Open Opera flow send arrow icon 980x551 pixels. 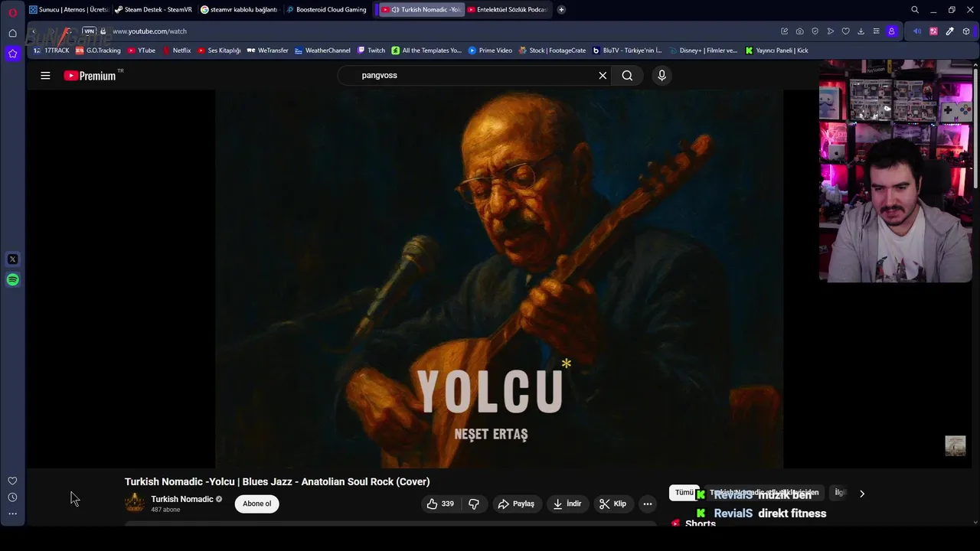(830, 31)
